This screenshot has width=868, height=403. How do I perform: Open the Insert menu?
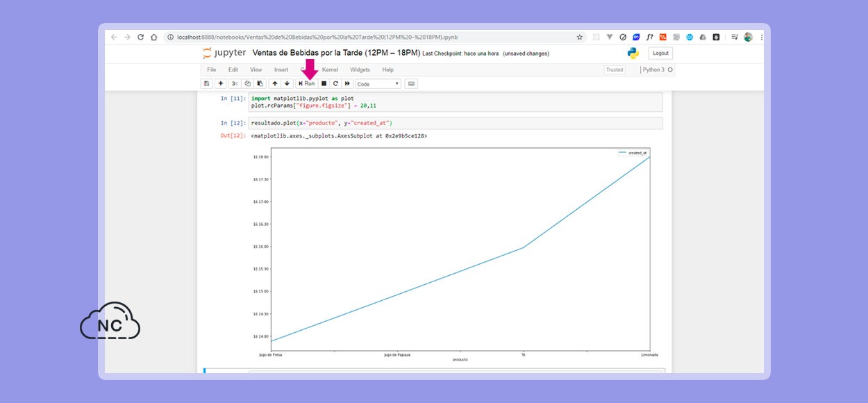coord(281,69)
